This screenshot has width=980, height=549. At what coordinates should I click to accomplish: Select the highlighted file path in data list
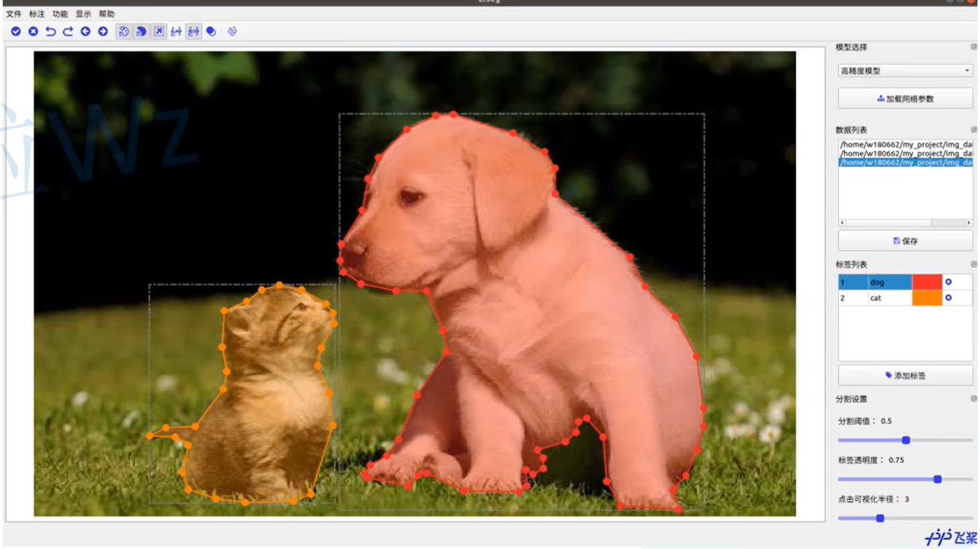coord(905,162)
